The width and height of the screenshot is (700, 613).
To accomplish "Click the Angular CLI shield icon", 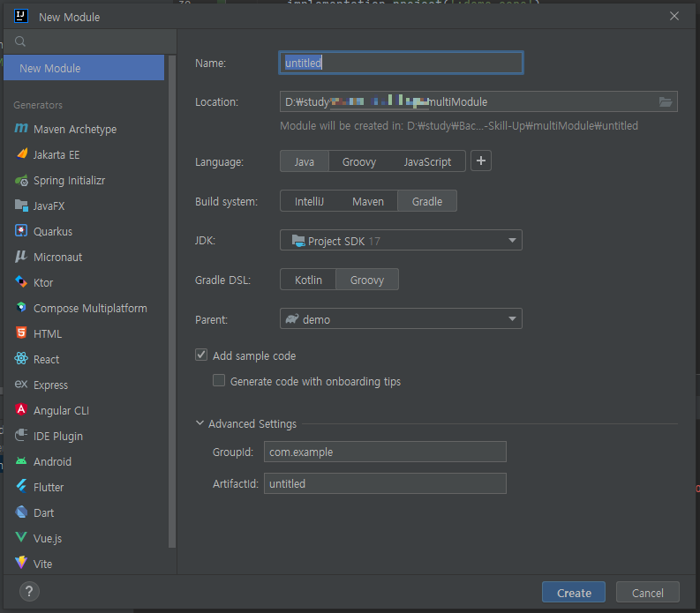I will coord(21,409).
